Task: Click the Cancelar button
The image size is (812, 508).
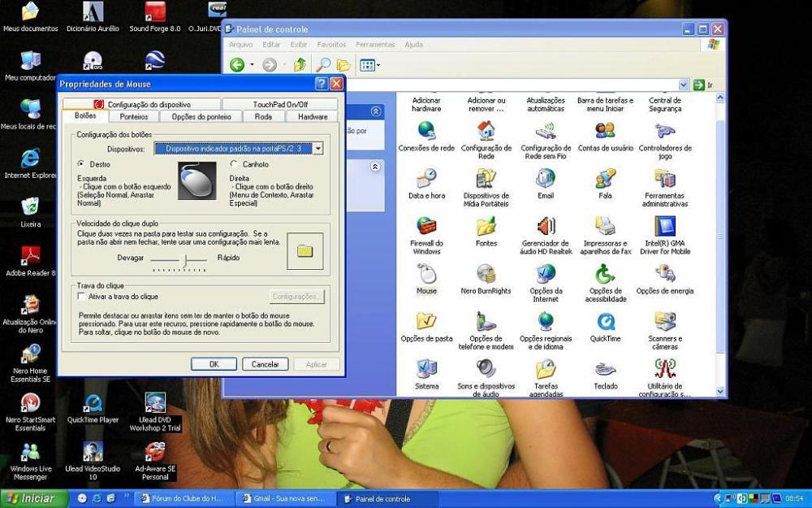Action: (265, 364)
